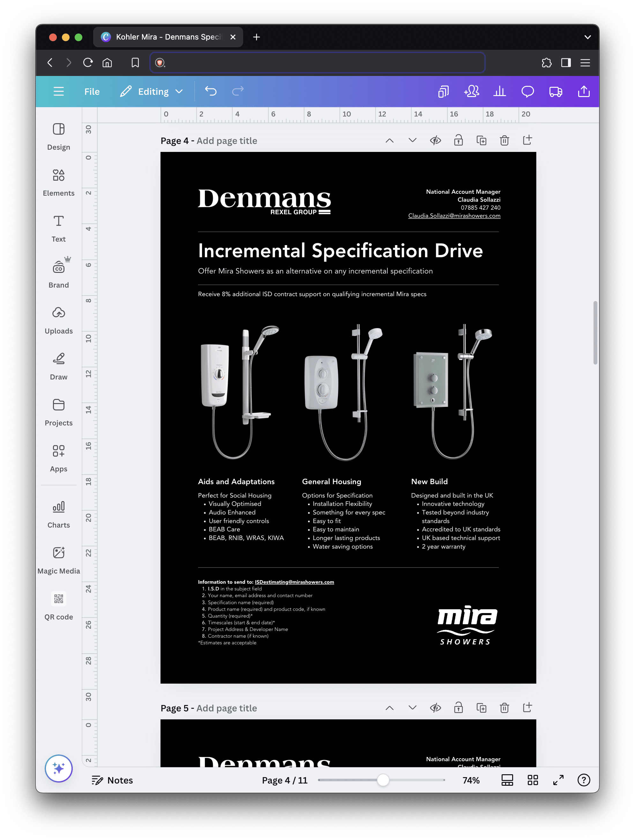Open the Elements panel

tap(58, 183)
